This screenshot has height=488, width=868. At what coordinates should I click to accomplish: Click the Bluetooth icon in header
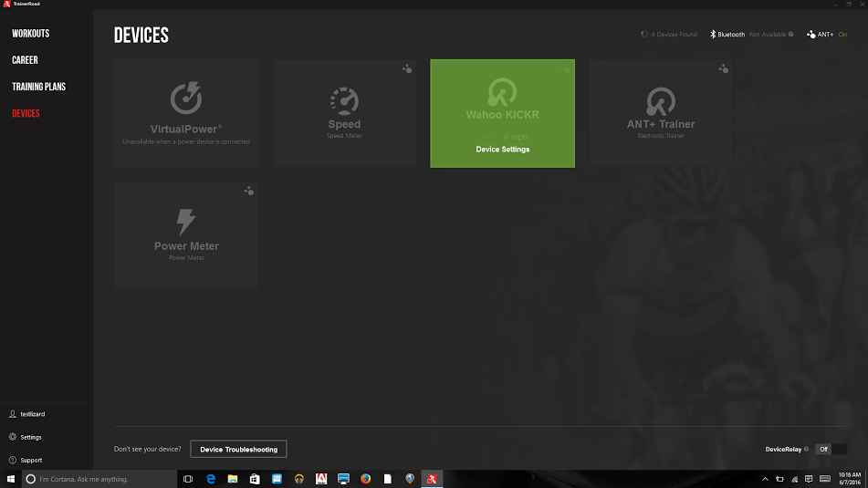coord(713,35)
